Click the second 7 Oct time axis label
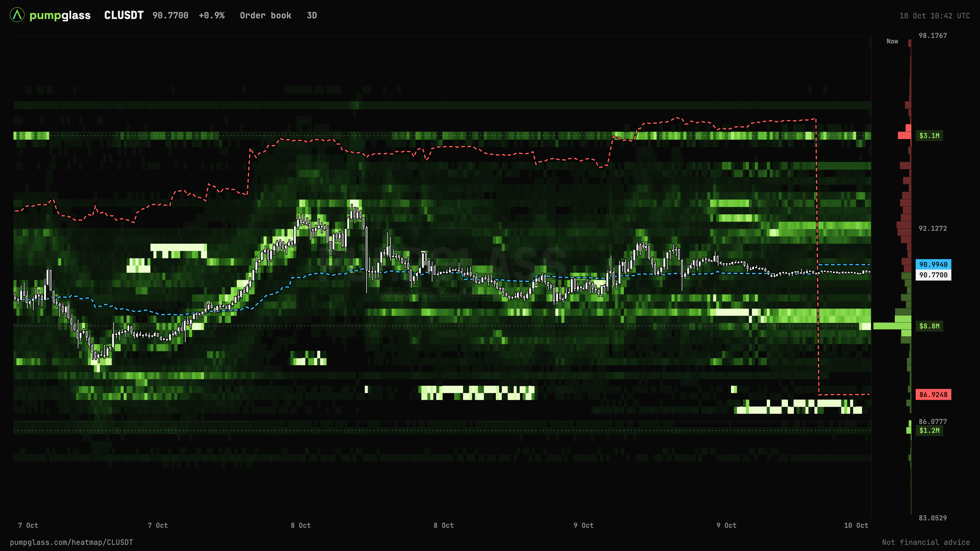980x551 pixels. coord(158,525)
